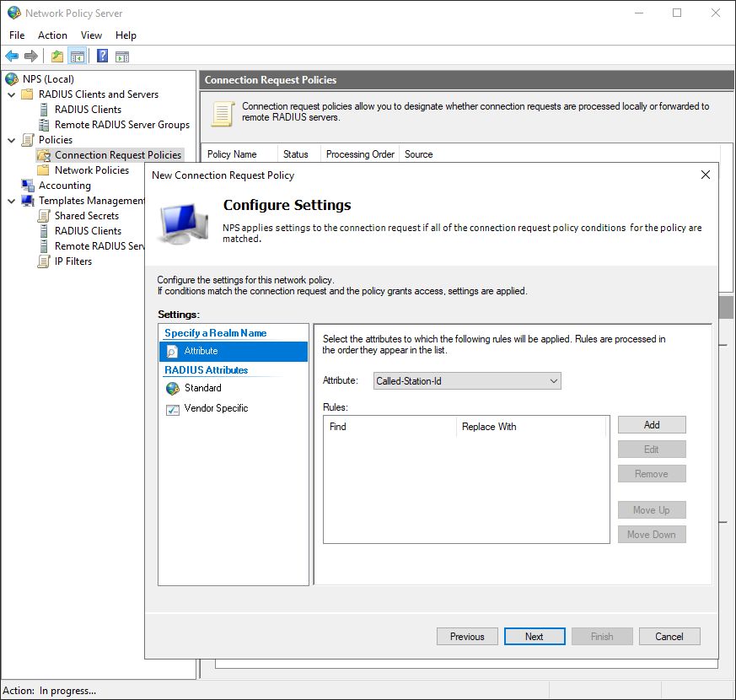The height and width of the screenshot is (700, 736).
Task: Cancel the New Connection Request Policy wizard
Action: (669, 636)
